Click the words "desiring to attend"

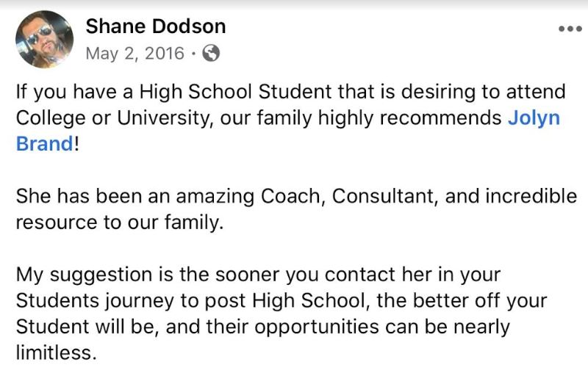coord(483,92)
